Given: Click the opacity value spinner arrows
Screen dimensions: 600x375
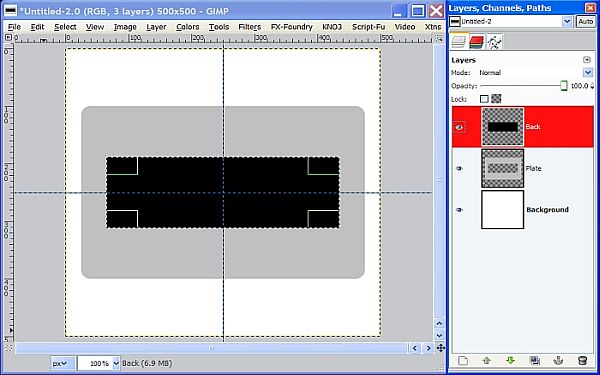Looking at the screenshot, I should coord(592,86).
